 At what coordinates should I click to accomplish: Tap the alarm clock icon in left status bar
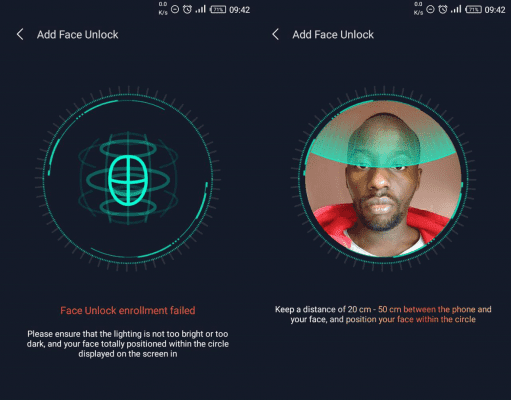(x=187, y=9)
